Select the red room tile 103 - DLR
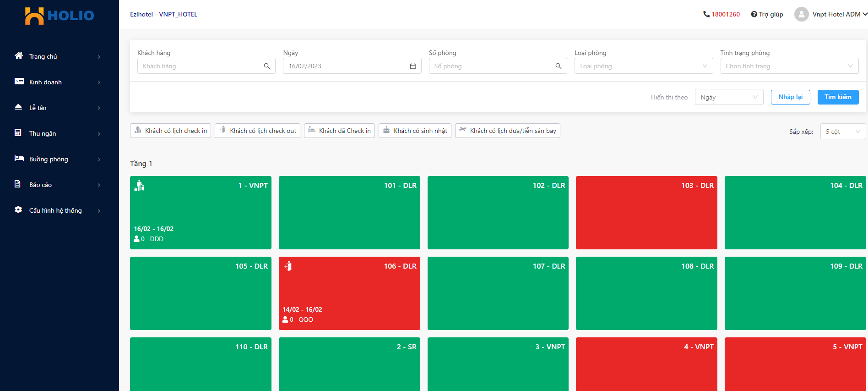This screenshot has width=868, height=391. 646,213
